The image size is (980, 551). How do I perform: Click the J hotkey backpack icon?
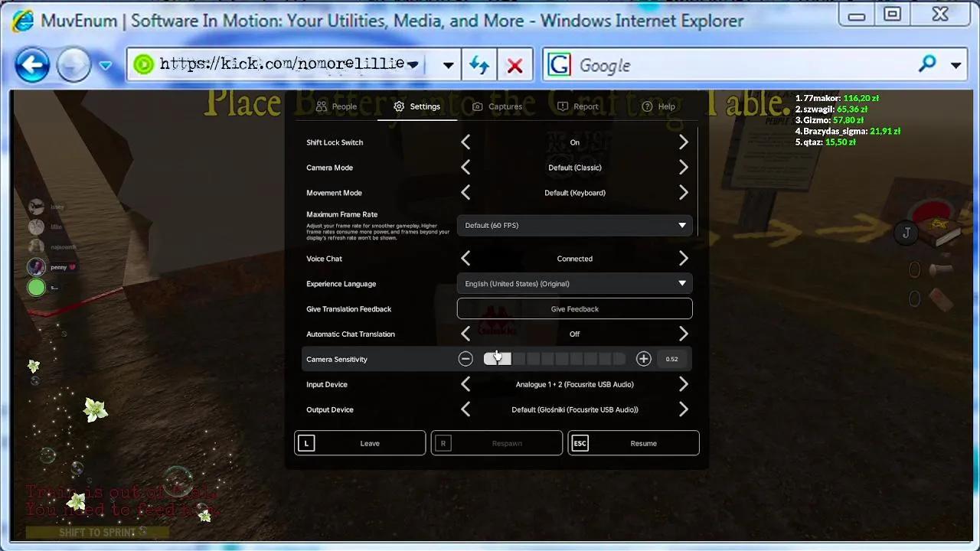pos(906,233)
